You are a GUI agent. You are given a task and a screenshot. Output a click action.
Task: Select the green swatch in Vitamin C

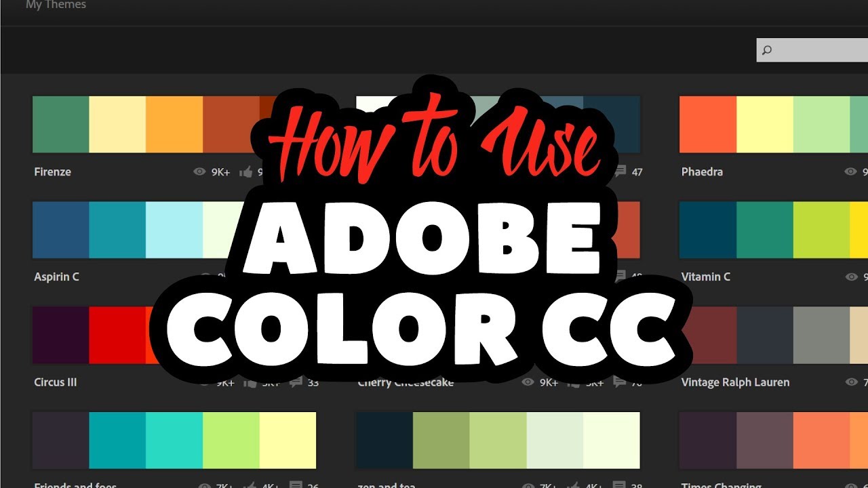[765, 230]
